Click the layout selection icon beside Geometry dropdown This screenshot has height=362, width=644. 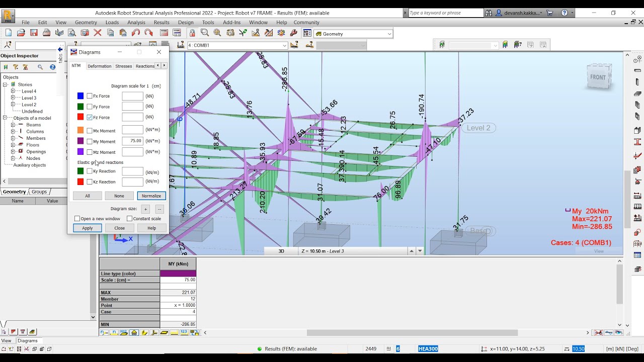coord(307,33)
